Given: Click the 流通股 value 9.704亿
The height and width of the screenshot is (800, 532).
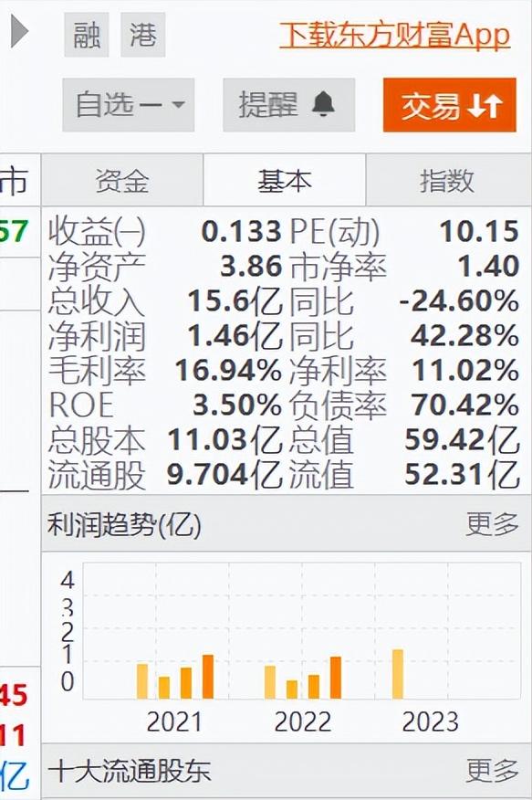Looking at the screenshot, I should tap(224, 475).
